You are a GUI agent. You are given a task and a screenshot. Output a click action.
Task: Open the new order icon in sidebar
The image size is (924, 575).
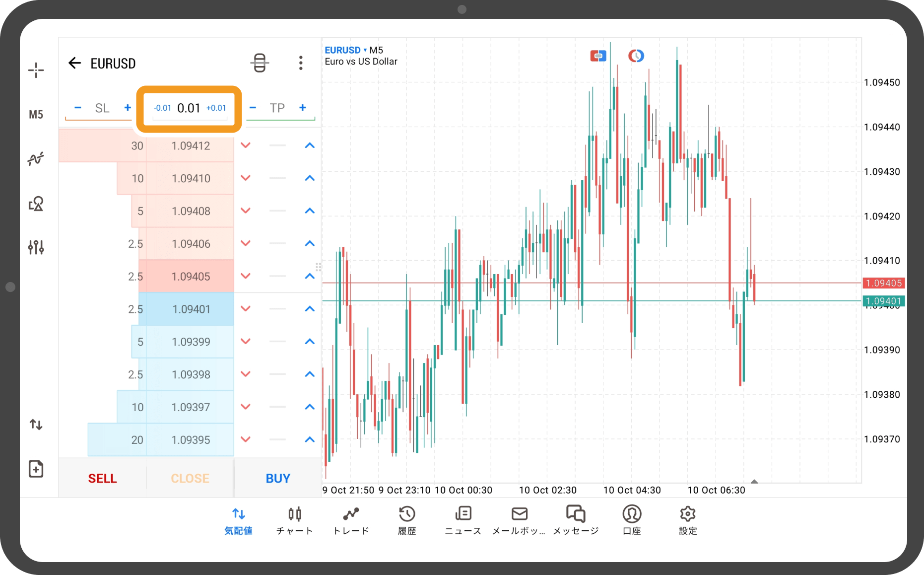click(x=36, y=468)
